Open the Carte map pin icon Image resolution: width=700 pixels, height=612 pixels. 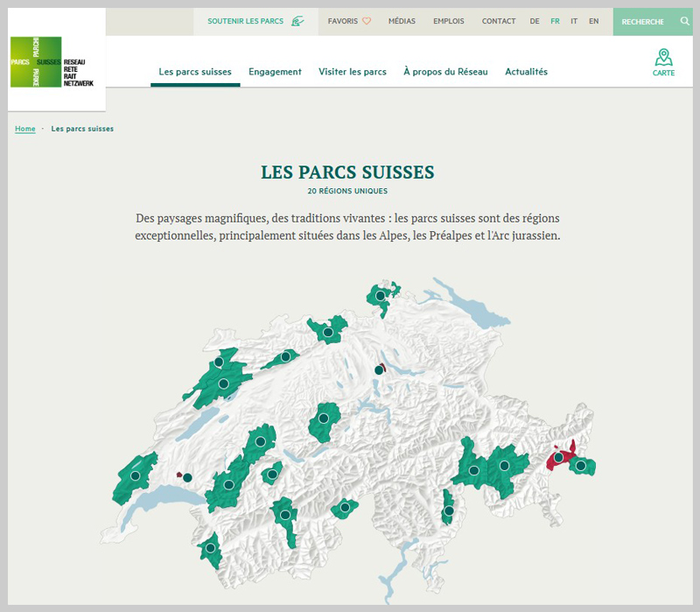[x=663, y=58]
